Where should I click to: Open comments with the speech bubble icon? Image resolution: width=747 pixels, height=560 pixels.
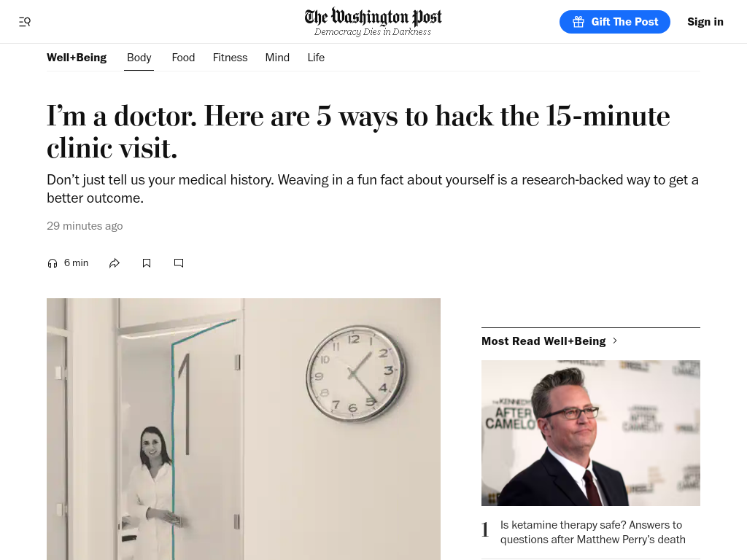(x=179, y=263)
